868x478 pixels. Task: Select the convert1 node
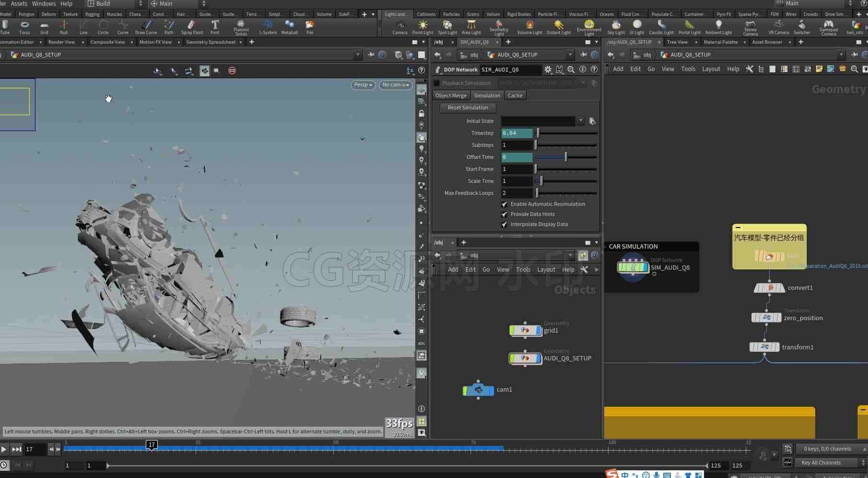click(x=769, y=288)
